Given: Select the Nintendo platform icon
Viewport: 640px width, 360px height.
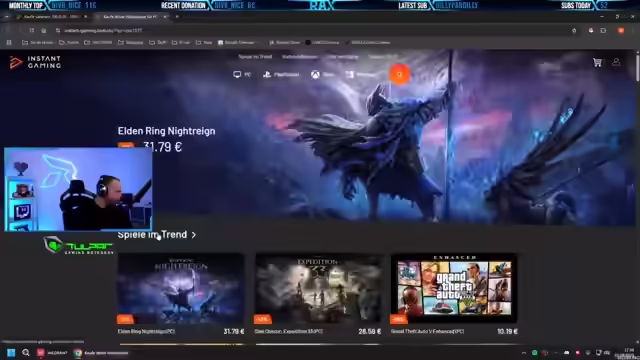Looking at the screenshot, I should (x=349, y=74).
